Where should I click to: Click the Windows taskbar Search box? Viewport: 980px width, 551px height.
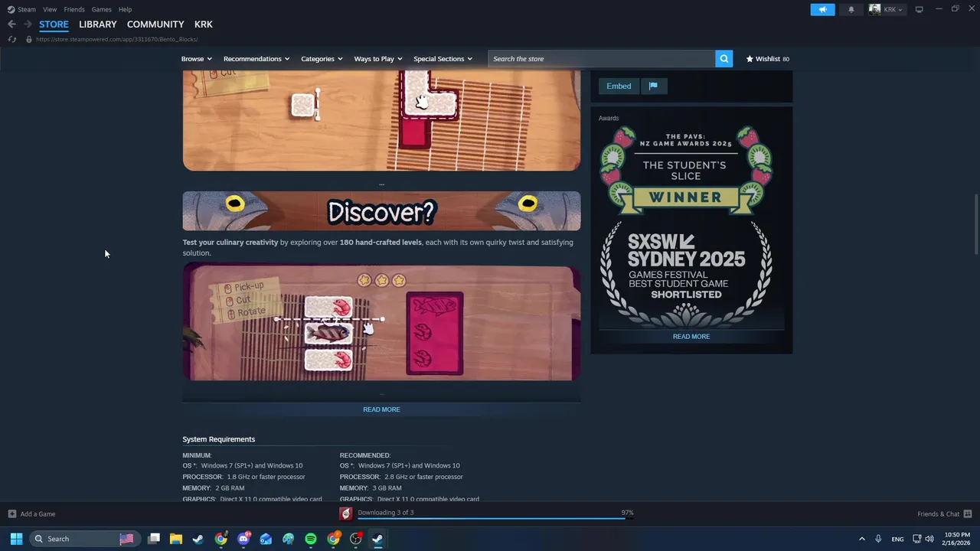coord(84,539)
